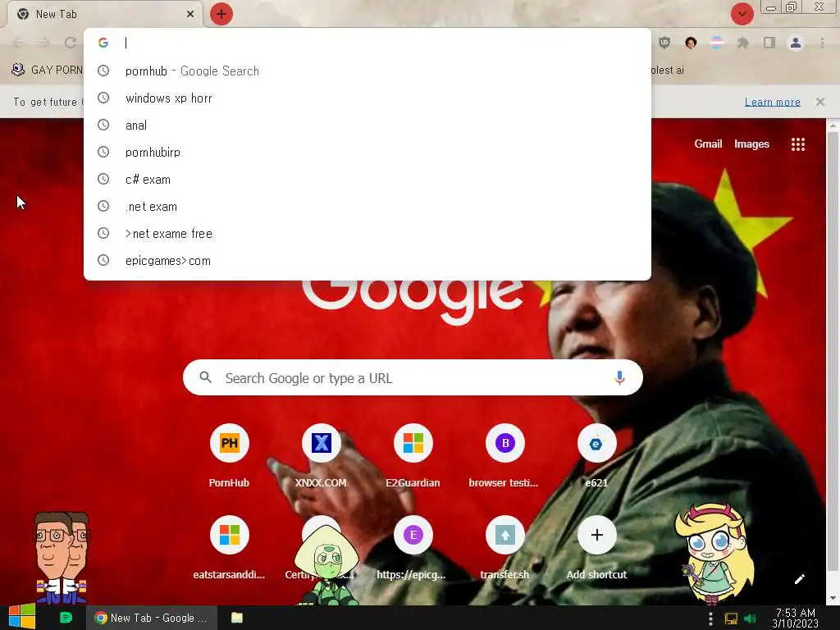Choose the '>net exame free' suggestion
The width and height of the screenshot is (840, 630).
367,234
